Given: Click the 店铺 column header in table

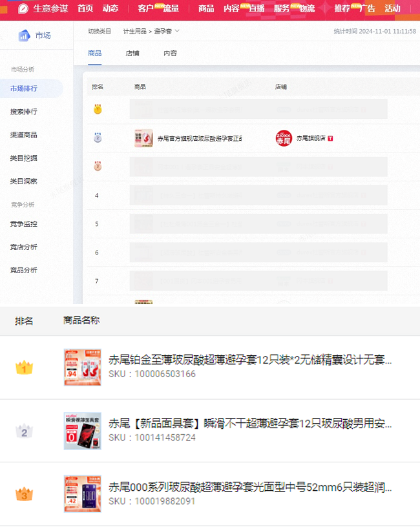Looking at the screenshot, I should [x=281, y=87].
